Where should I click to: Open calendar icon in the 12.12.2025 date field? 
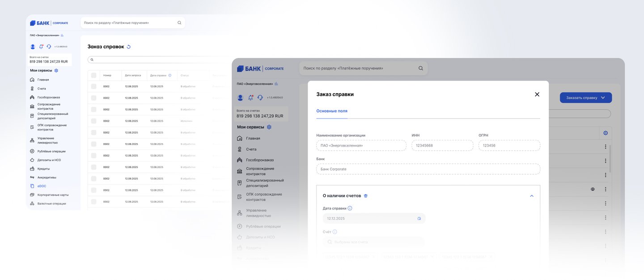419,218
